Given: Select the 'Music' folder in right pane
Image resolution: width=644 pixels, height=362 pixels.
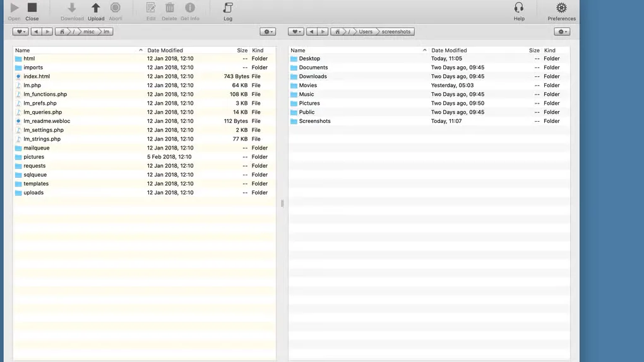Looking at the screenshot, I should pos(429,95).
